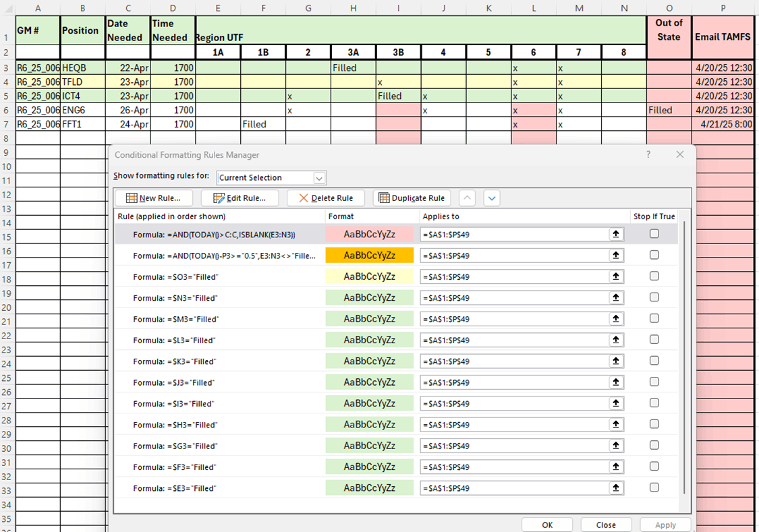Collapse range selector for $E3 rule
This screenshot has height=532, width=759.
616,488
